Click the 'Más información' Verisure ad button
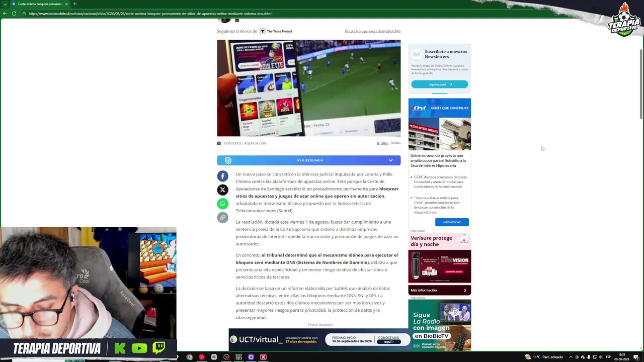Image resolution: width=644 pixels, height=362 pixels. click(439, 290)
